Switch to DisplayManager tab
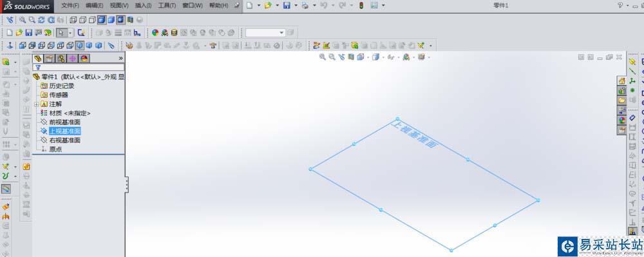 click(x=84, y=59)
